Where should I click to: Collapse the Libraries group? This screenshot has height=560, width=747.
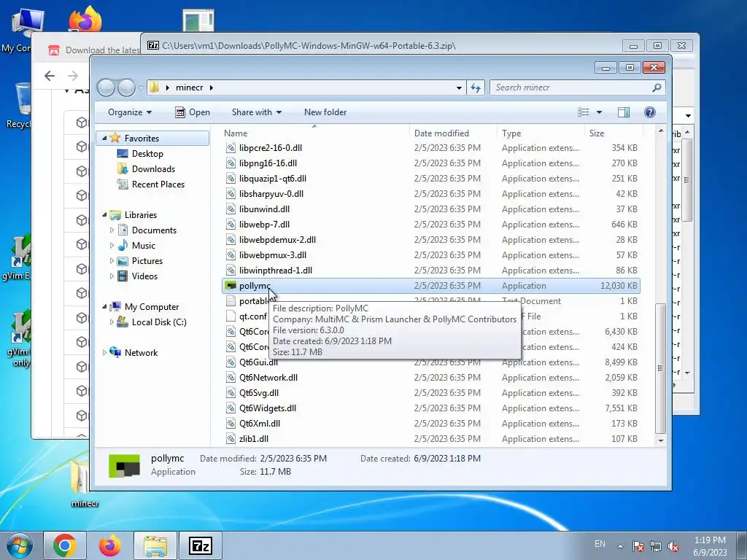104,215
